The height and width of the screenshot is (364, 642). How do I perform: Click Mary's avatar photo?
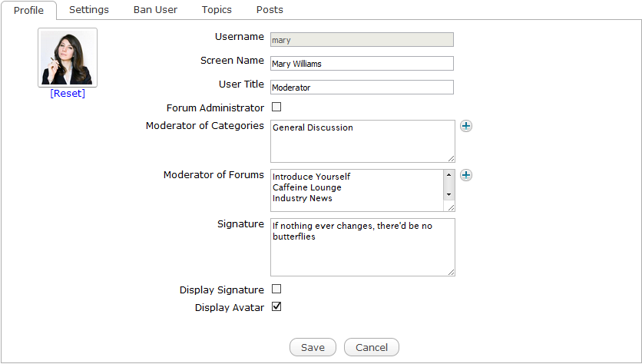tap(68, 58)
